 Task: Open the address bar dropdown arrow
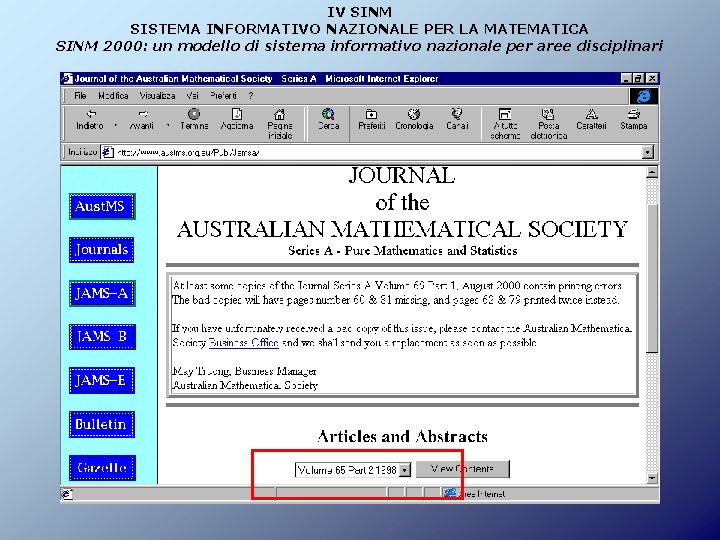(647, 152)
